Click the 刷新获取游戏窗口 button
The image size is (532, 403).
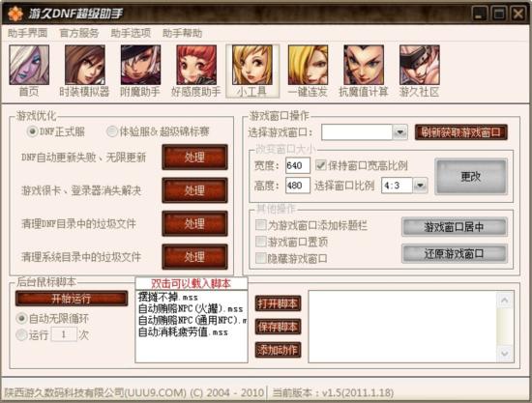pos(461,132)
